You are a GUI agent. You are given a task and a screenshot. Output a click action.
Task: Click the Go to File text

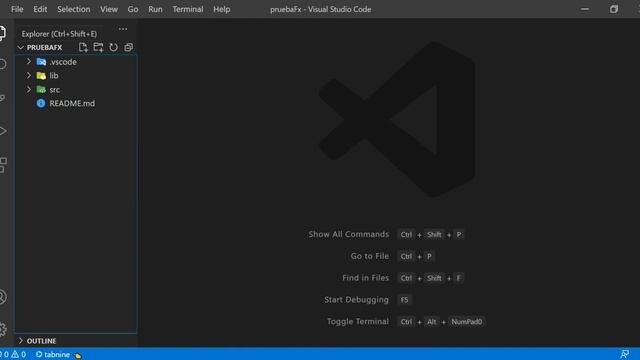coord(369,256)
